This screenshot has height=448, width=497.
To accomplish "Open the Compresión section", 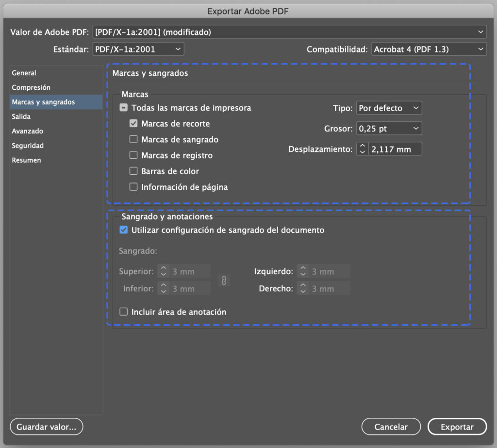I will (x=56, y=87).
